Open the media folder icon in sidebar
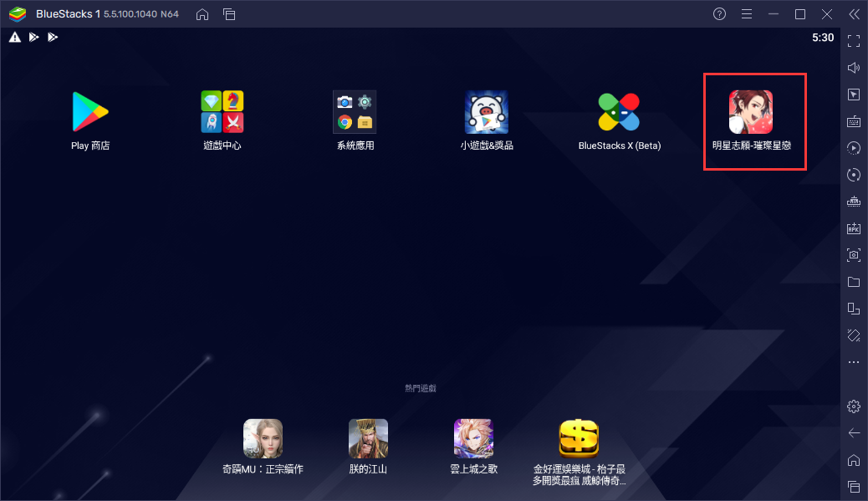The width and height of the screenshot is (868, 501). point(854,282)
